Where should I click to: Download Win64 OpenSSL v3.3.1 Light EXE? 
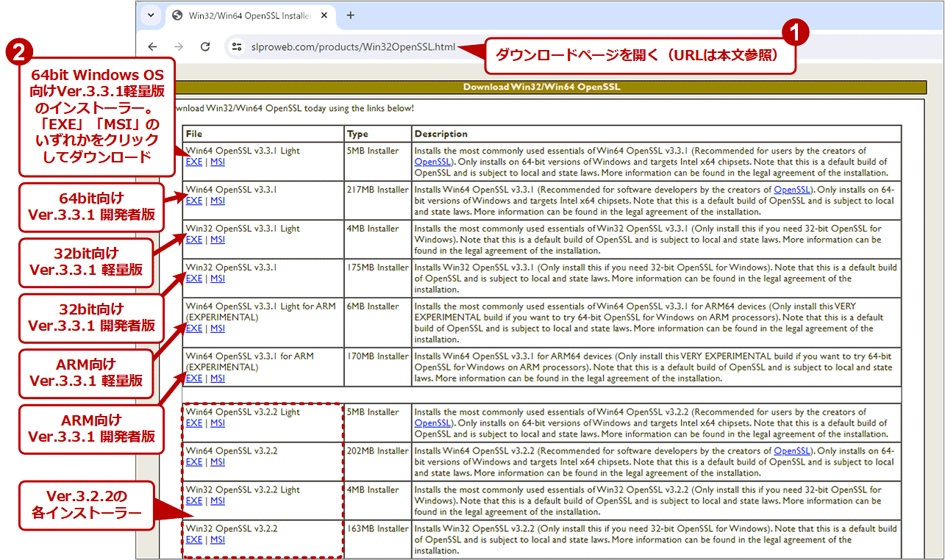pyautogui.click(x=193, y=161)
